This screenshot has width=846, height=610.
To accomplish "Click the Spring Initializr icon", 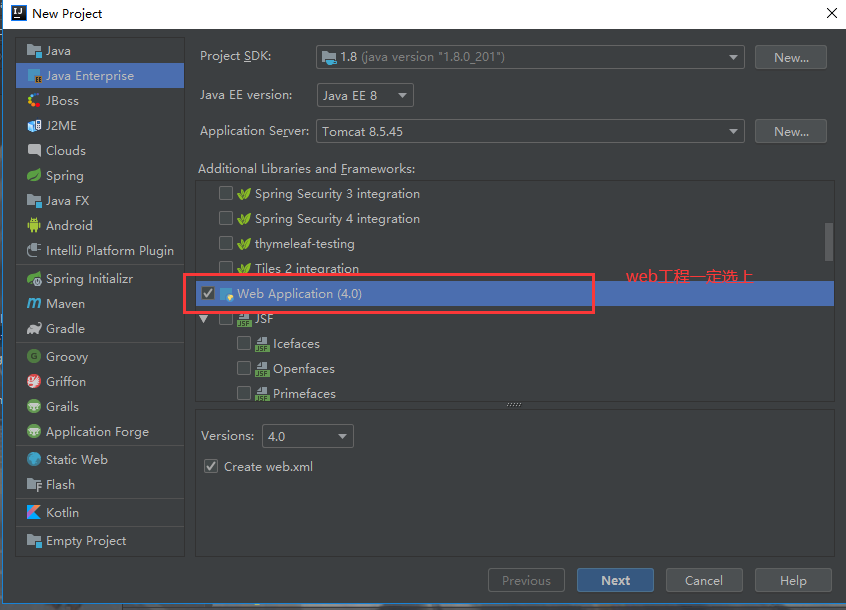I will pyautogui.click(x=34, y=279).
